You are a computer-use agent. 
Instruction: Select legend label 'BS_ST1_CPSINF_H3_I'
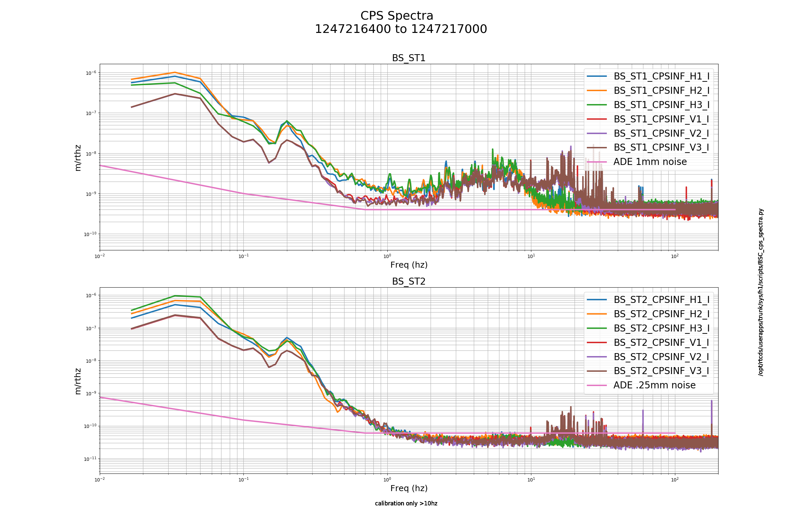tap(661, 105)
